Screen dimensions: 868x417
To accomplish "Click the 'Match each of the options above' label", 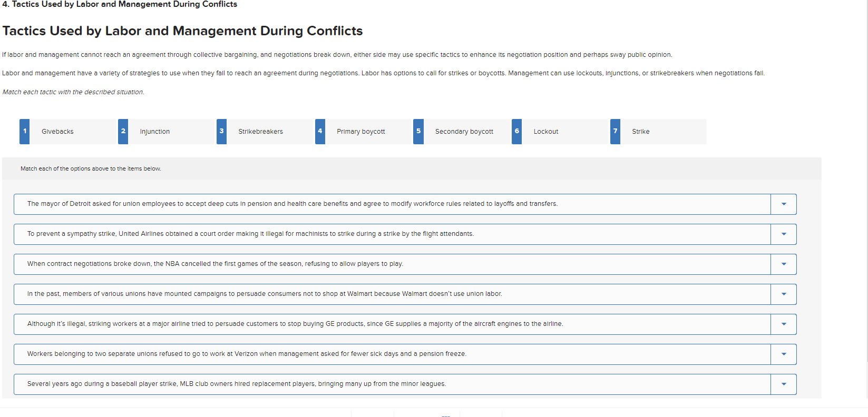I will click(91, 169).
